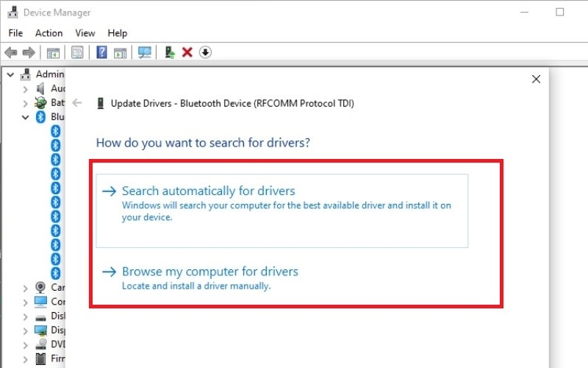
Task: Click the red X Uninstall device icon
Action: click(187, 52)
